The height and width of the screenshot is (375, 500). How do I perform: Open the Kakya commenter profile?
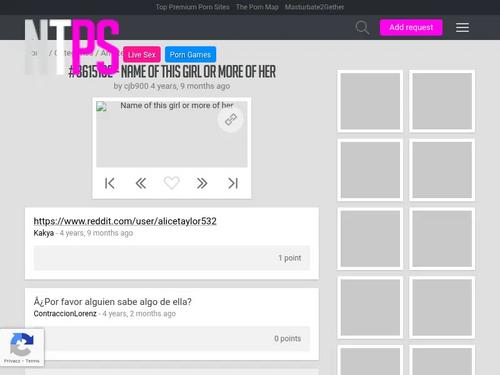pos(44,233)
